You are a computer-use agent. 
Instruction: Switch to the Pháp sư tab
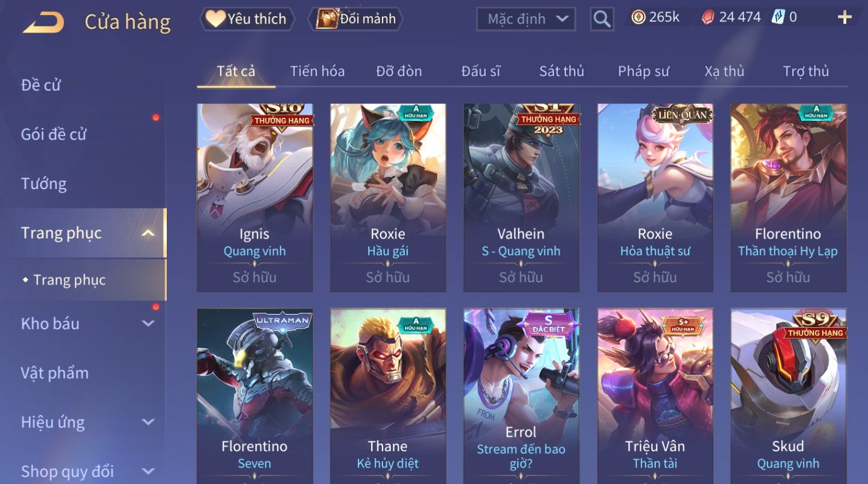[644, 71]
